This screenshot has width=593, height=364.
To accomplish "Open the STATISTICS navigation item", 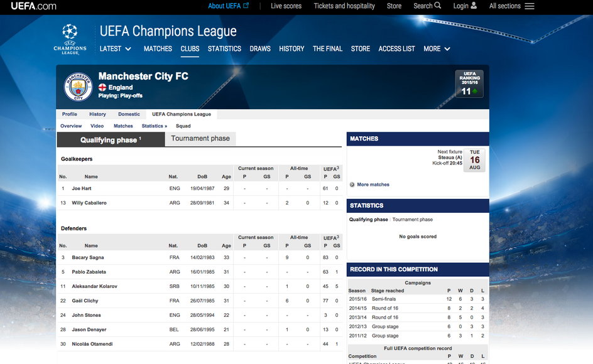I will pyautogui.click(x=224, y=49).
